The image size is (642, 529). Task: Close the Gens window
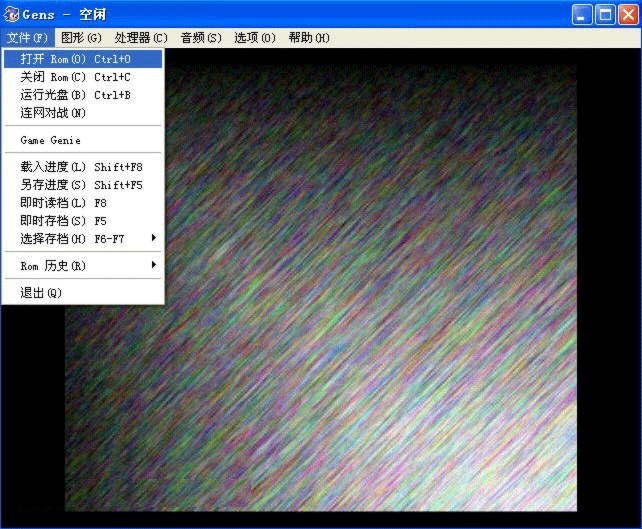628,15
